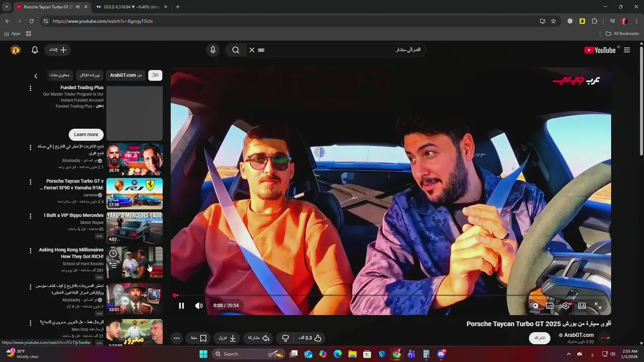This screenshot has width=644, height=362.
Task: Open the player settings gear
Action: pyautogui.click(x=566, y=306)
